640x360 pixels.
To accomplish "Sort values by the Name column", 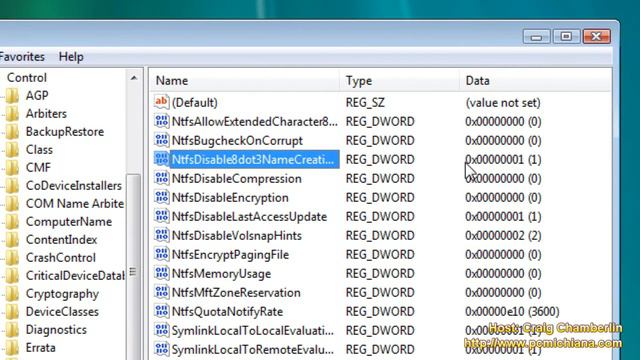I will pyautogui.click(x=244, y=80).
